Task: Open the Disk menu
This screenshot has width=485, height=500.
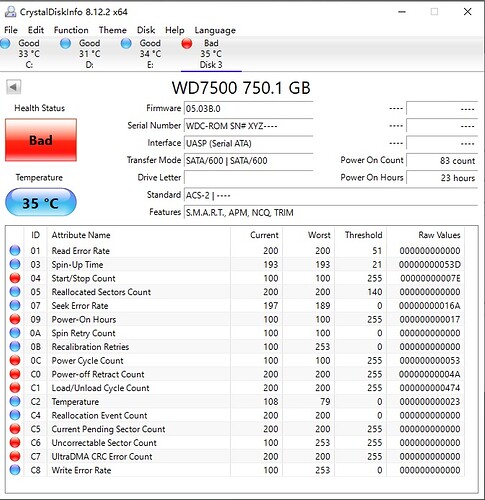Action: (x=146, y=30)
